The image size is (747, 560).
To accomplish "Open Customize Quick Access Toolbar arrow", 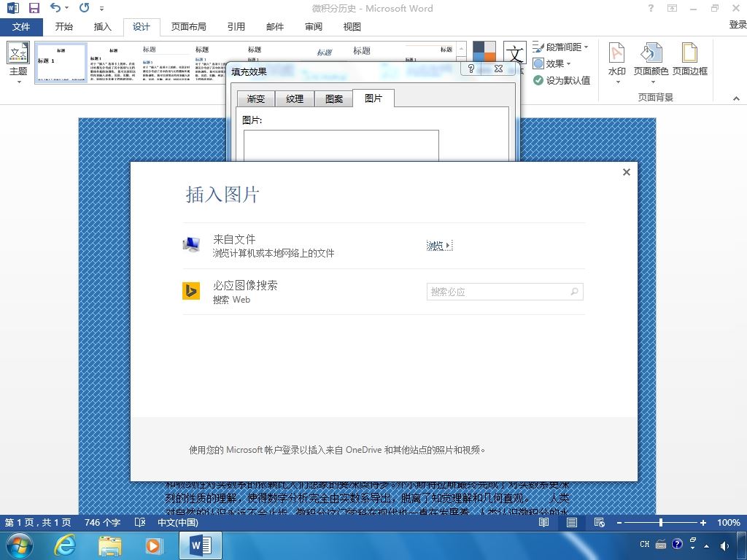I will [101, 9].
